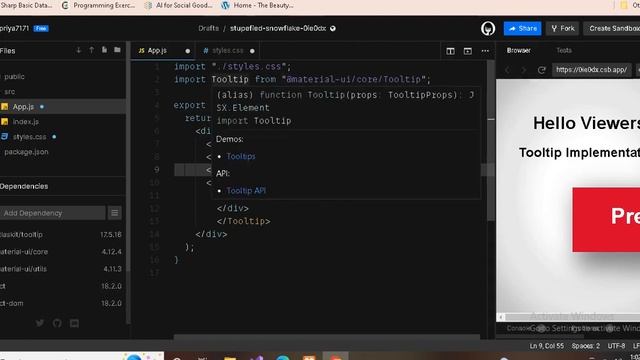Select the Tests preview tab
Viewport: 640px width, 360px height.
pos(564,51)
